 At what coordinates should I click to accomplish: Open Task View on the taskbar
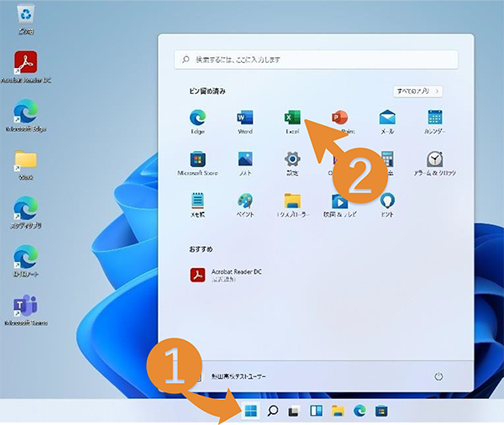tap(294, 411)
